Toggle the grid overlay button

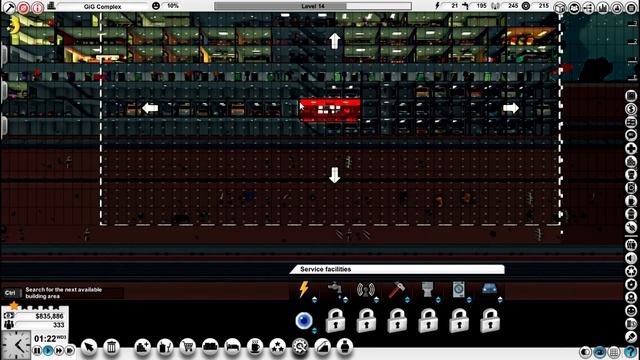615,352
